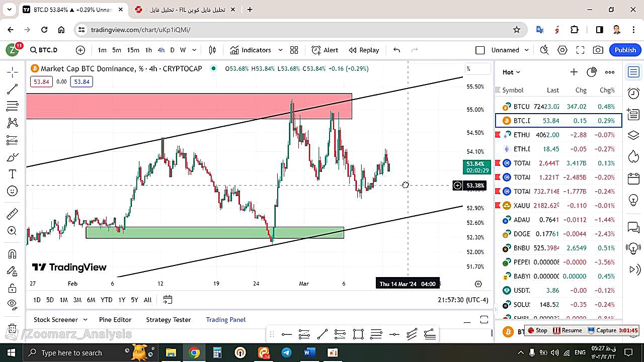
Task: Open the object tree layers panel
Action: coord(633,136)
